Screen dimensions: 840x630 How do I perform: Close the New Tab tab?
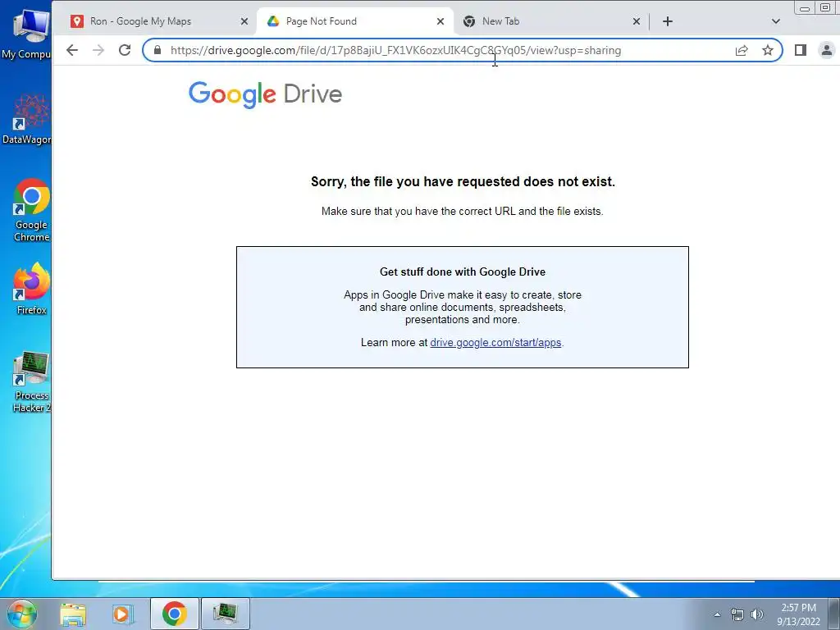637,21
